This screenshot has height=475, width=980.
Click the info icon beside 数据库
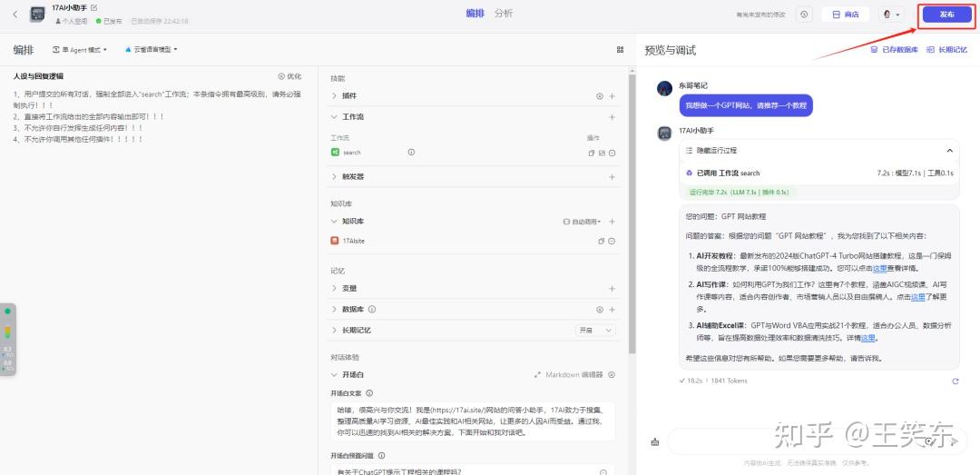tap(372, 309)
